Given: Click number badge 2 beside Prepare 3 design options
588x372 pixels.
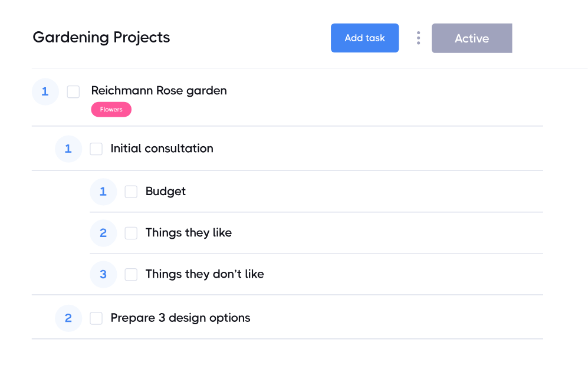Looking at the screenshot, I should [68, 318].
